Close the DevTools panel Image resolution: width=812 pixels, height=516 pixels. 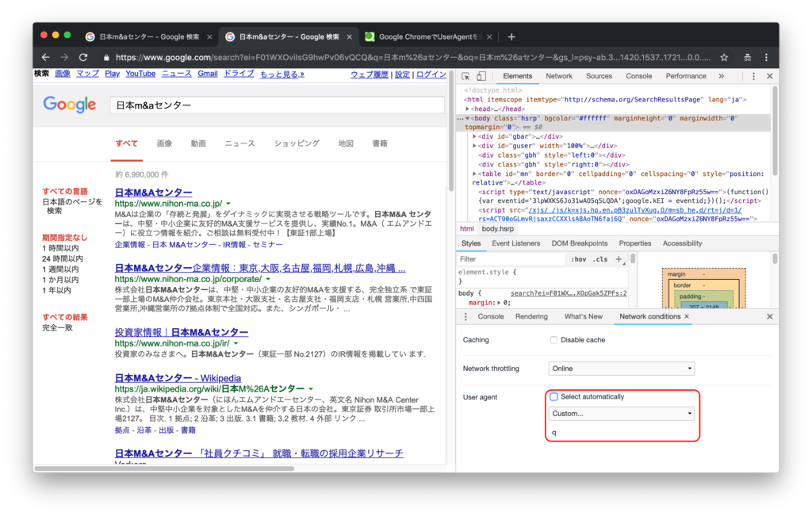(769, 76)
